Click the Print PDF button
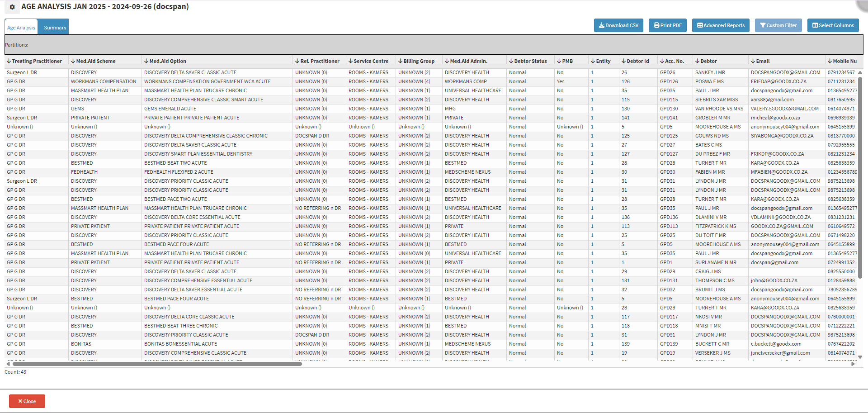Screen dimensions: 868x413 tap(667, 25)
